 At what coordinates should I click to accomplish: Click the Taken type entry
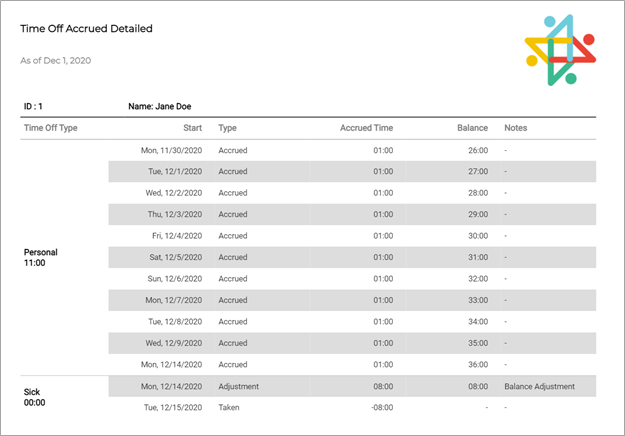click(229, 407)
